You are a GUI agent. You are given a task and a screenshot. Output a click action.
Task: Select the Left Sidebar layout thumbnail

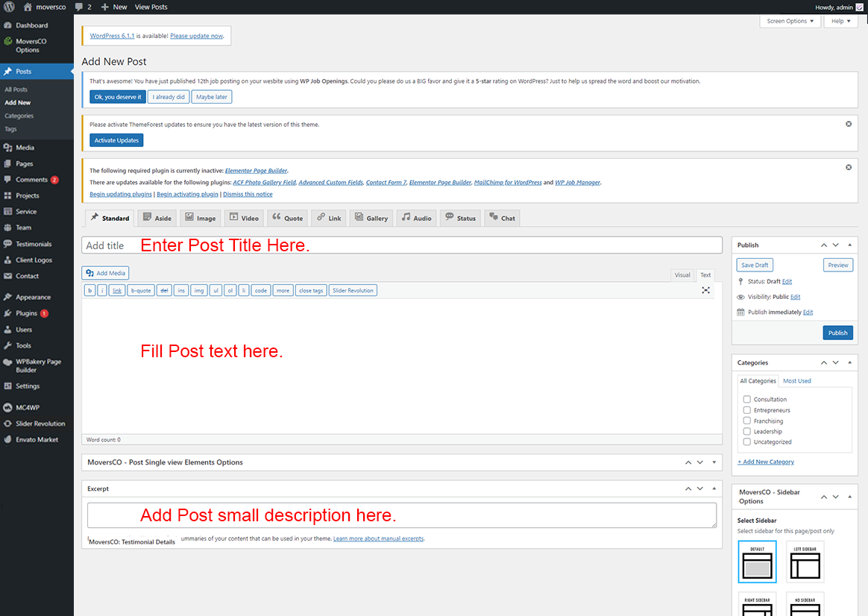pyautogui.click(x=805, y=562)
